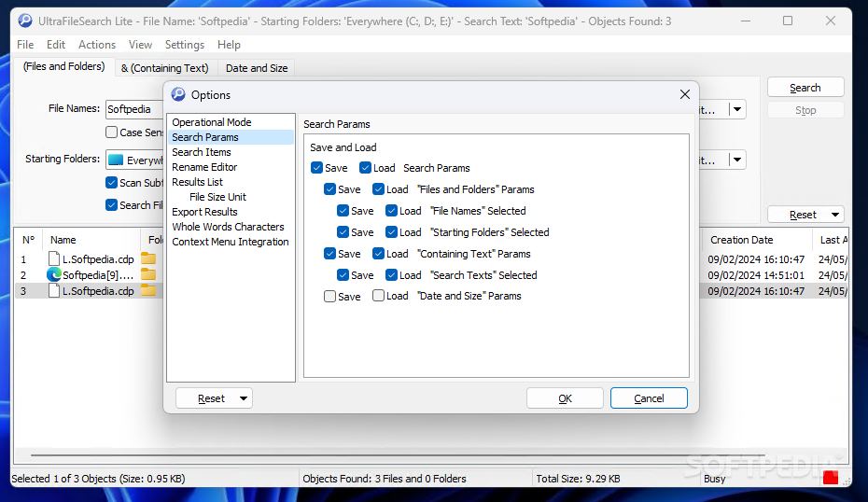Screen dimensions: 868x502
Task: Select Search Params in options list
Action: point(231,137)
